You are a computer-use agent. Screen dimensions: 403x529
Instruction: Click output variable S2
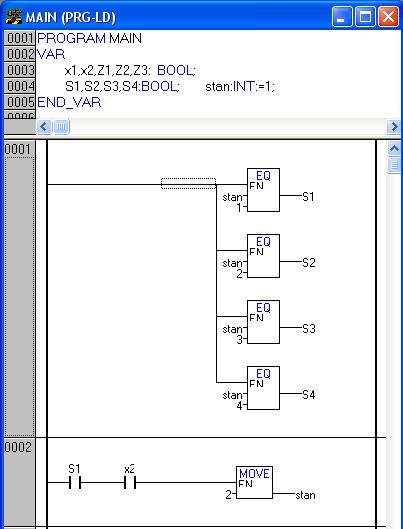coord(309,262)
